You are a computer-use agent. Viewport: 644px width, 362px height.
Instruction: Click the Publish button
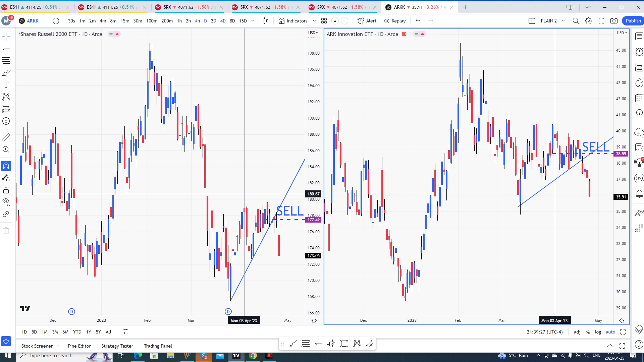[633, 21]
